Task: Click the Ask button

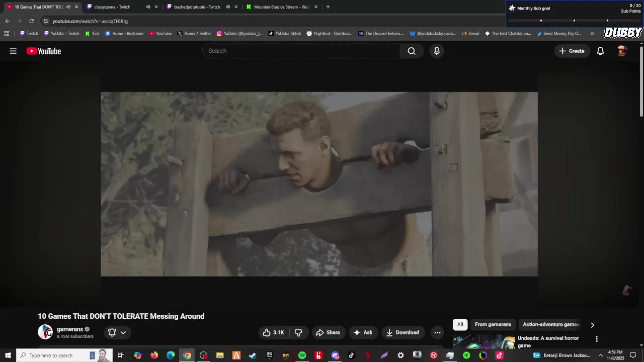Action: [x=363, y=332]
